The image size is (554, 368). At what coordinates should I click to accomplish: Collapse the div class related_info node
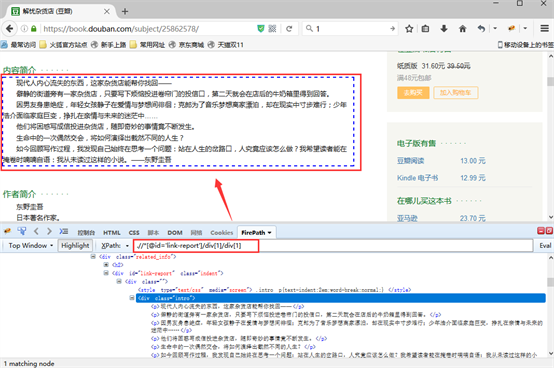[93, 257]
